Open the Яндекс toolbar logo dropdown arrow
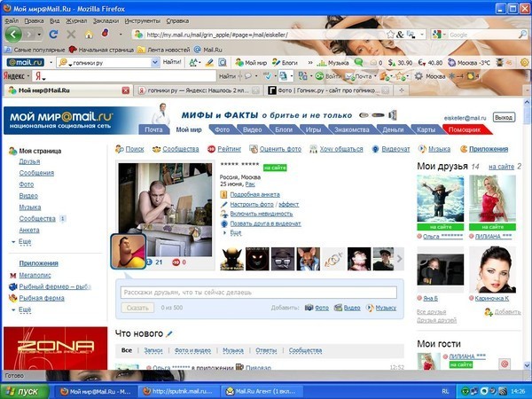532x399 pixels. click(28, 76)
